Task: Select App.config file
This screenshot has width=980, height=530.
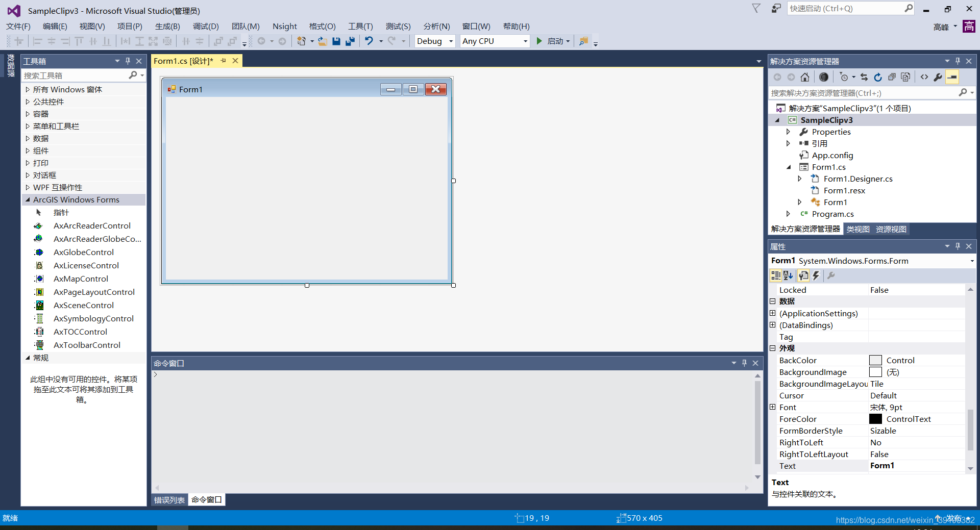Action: pyautogui.click(x=832, y=155)
